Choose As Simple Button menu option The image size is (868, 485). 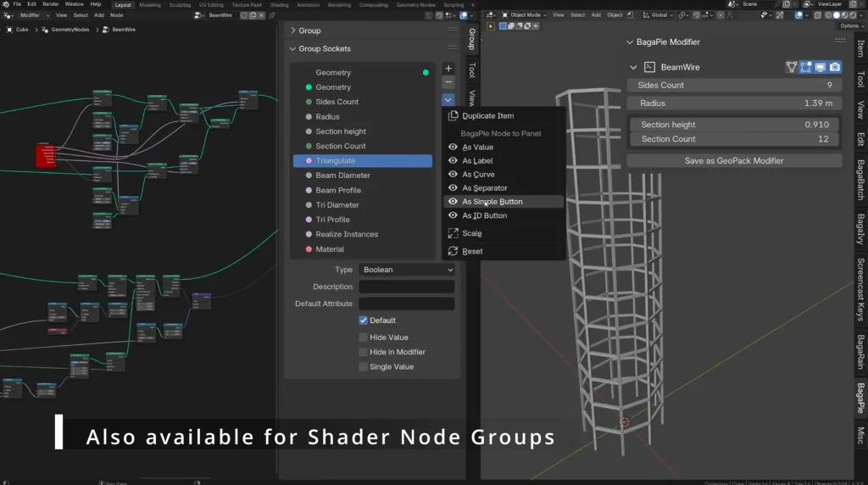[x=492, y=202]
